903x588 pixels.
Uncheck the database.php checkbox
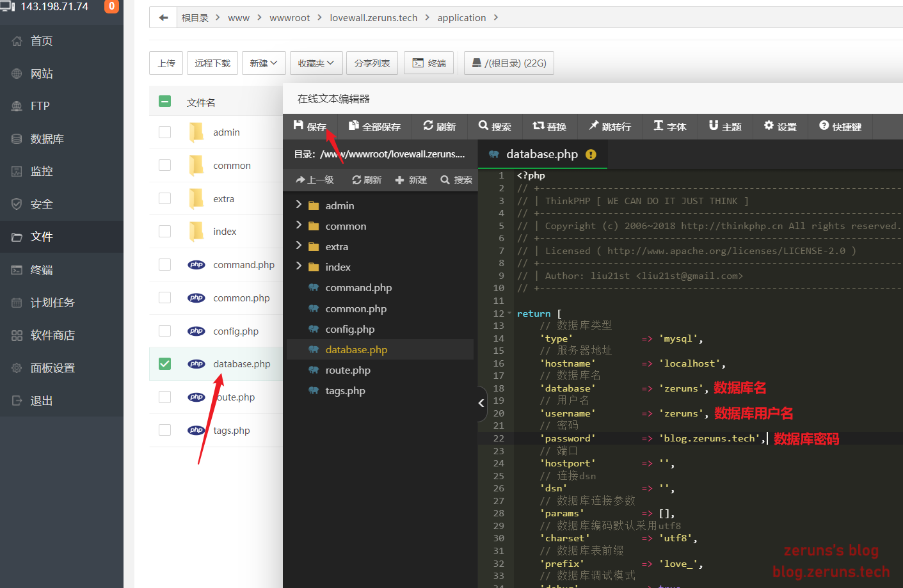164,363
